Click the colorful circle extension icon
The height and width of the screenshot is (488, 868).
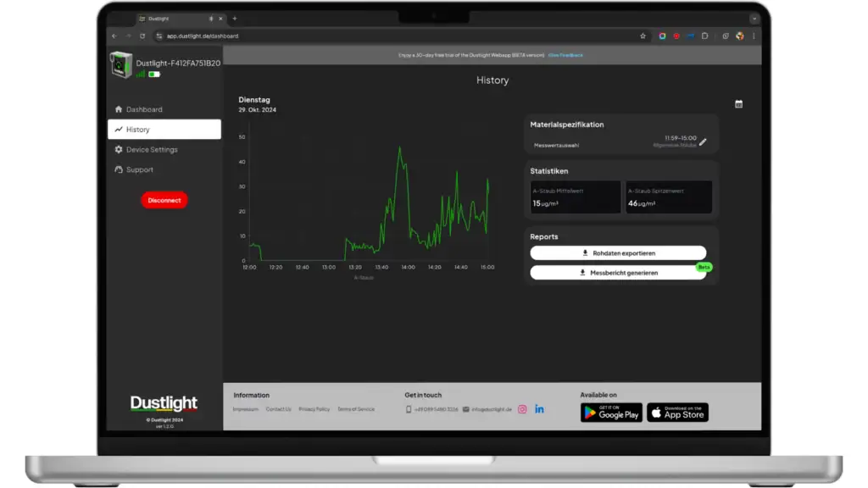[662, 36]
